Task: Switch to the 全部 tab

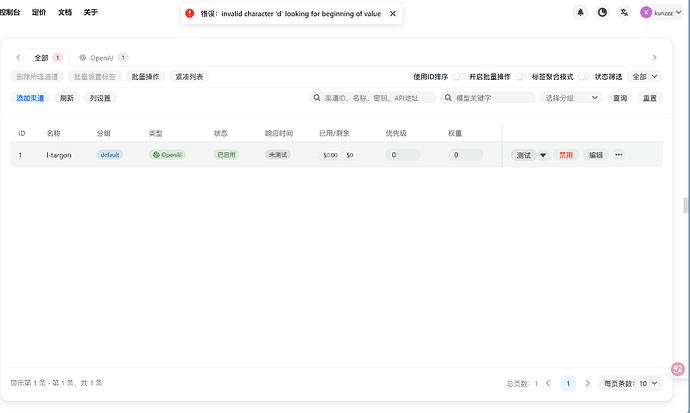Action: click(48, 58)
